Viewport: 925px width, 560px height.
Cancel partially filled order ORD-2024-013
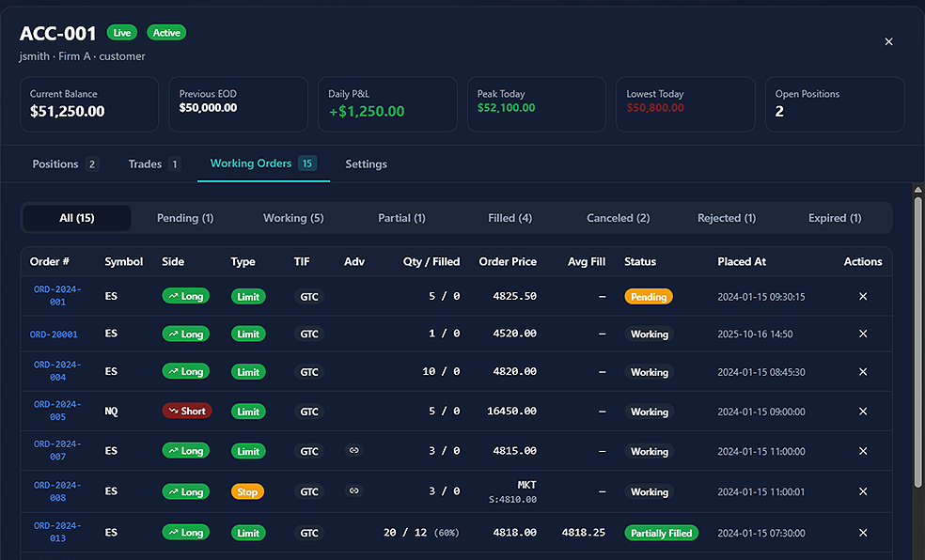[x=863, y=533]
